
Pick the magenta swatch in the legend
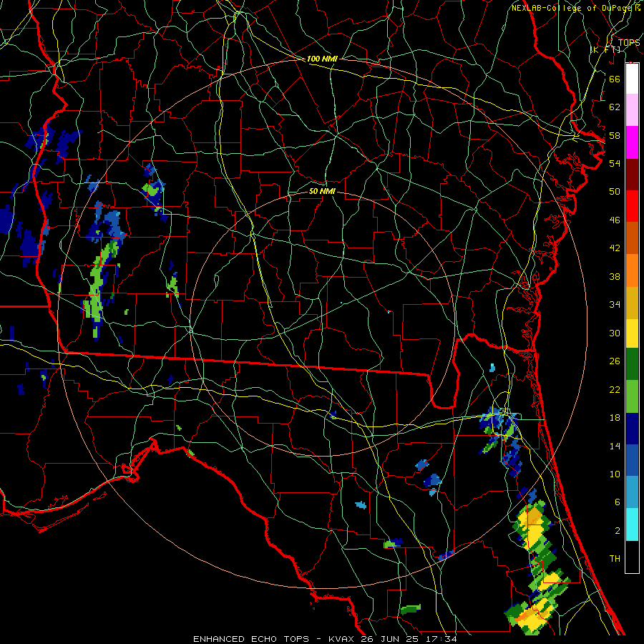632,142
